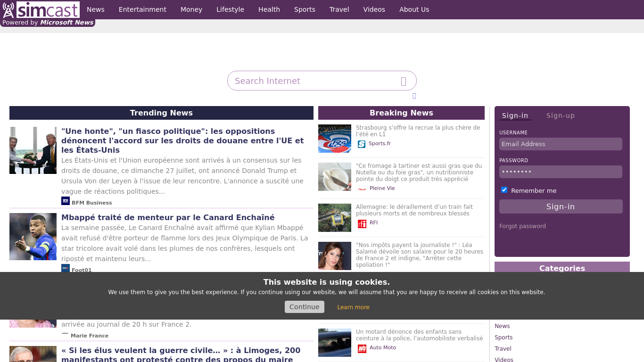The image size is (644, 362).
Task: Click the search icon in search box
Action: (x=404, y=81)
